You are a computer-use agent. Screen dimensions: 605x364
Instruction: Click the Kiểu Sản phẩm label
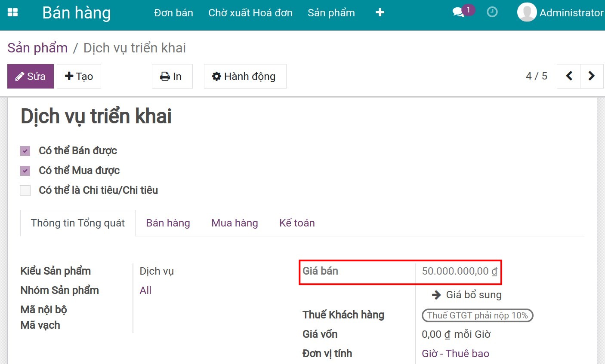tap(56, 271)
